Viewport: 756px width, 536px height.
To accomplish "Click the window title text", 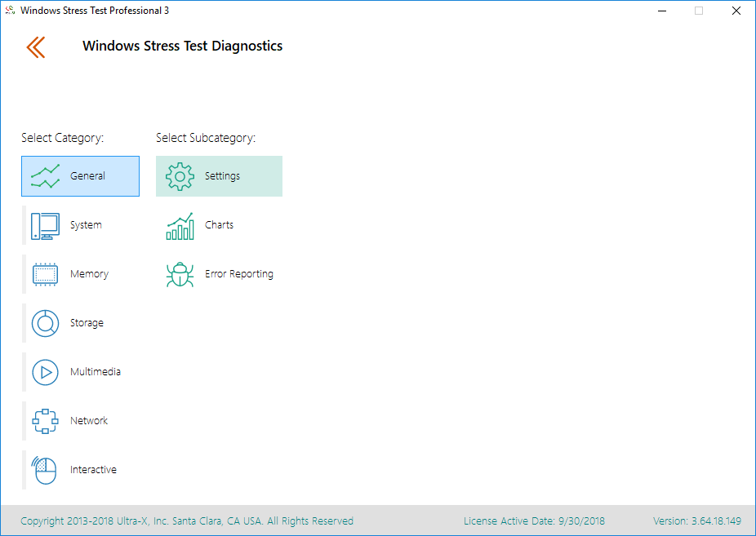I will point(95,11).
